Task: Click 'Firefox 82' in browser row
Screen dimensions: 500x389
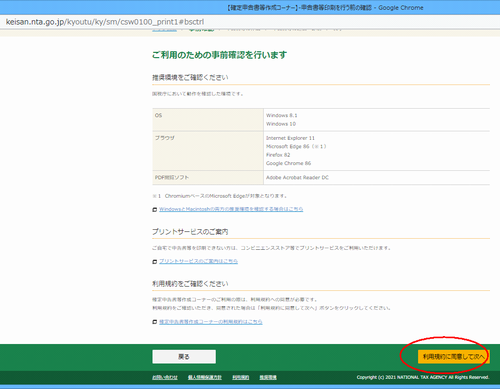Action: pyautogui.click(x=278, y=155)
